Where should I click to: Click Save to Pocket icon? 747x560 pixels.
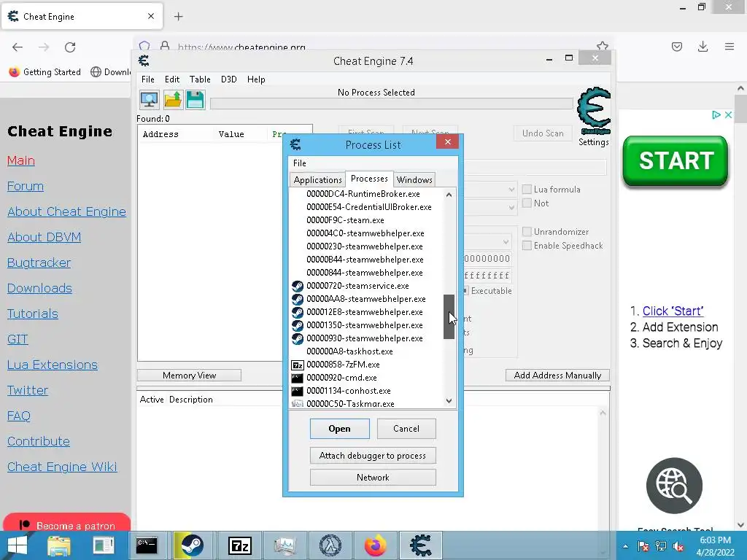coord(676,47)
